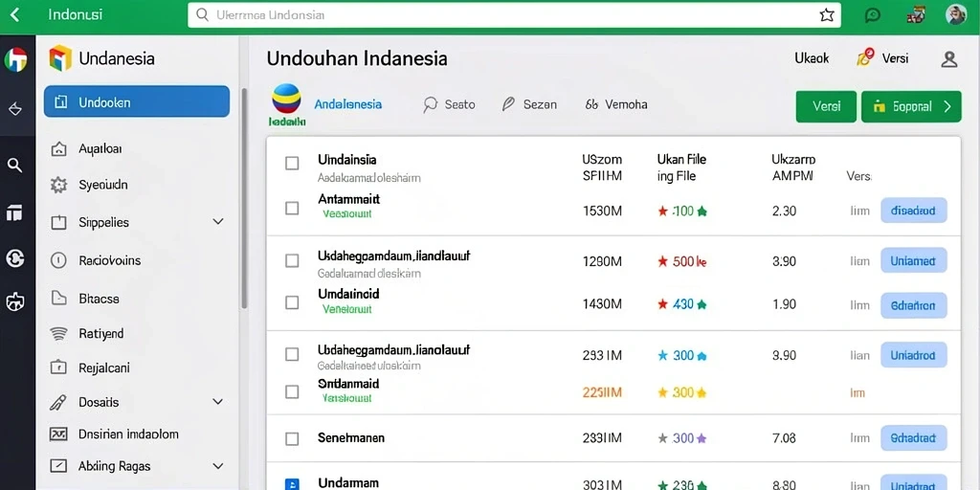Click the Versi badge icon in header

click(x=864, y=58)
